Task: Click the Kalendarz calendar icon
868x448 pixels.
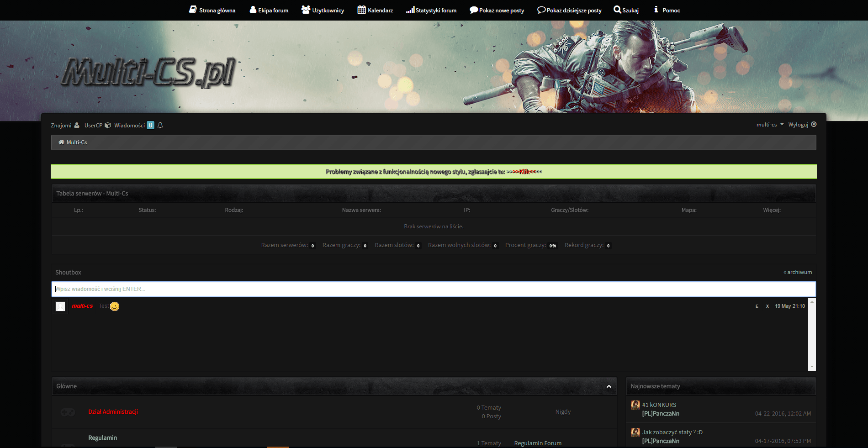Action: tap(361, 10)
